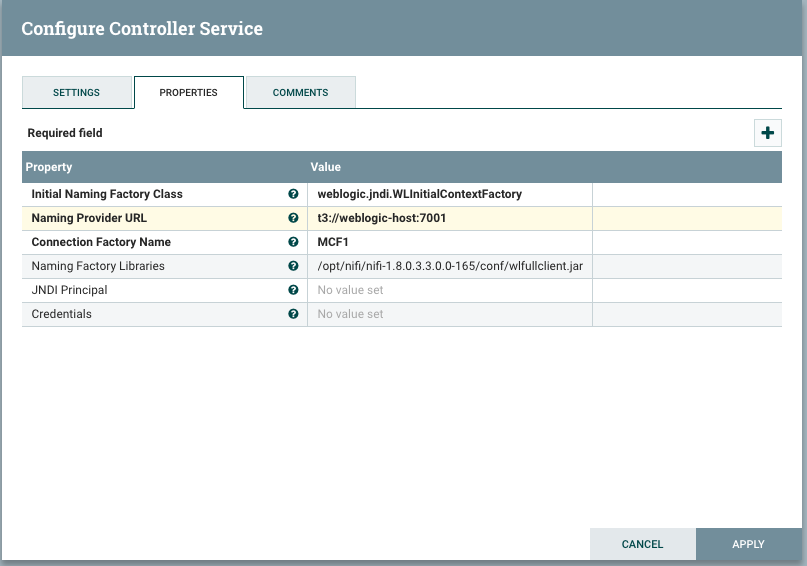The height and width of the screenshot is (566, 807).
Task: Click help icon beside Credentials property
Action: [293, 314]
